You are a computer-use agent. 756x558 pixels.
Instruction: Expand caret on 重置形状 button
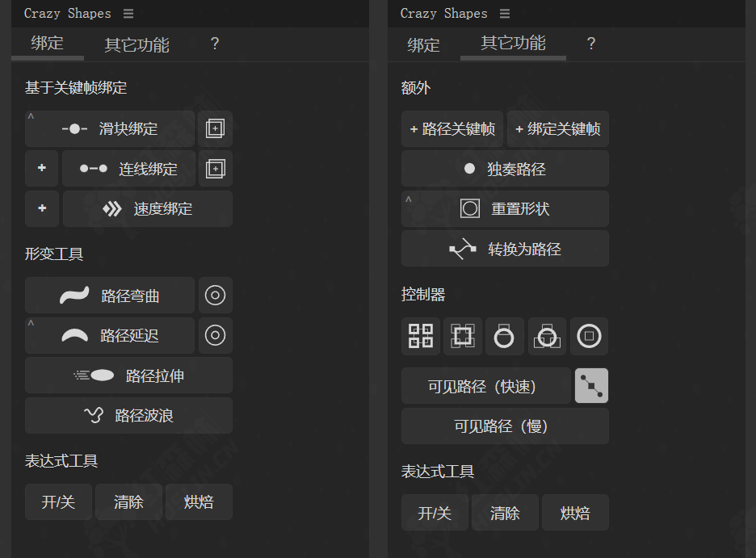coord(409,199)
